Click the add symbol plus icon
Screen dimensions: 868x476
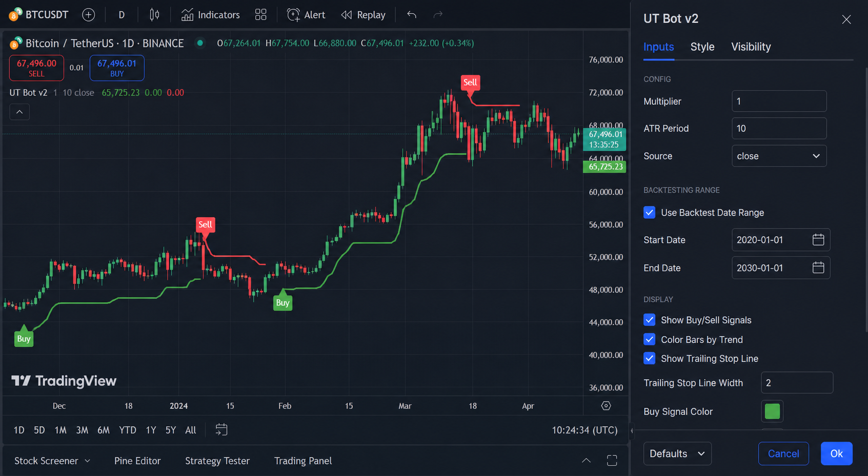click(x=88, y=15)
